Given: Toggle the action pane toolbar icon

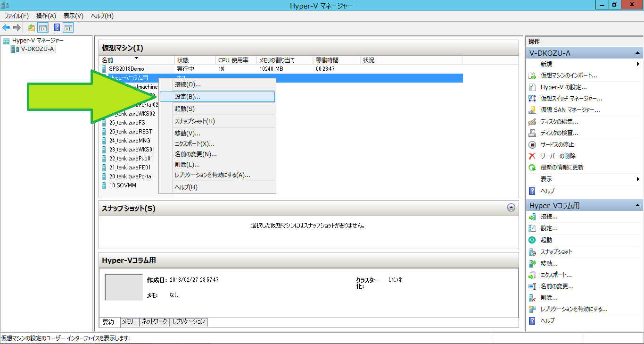Looking at the screenshot, I should pos(68,28).
